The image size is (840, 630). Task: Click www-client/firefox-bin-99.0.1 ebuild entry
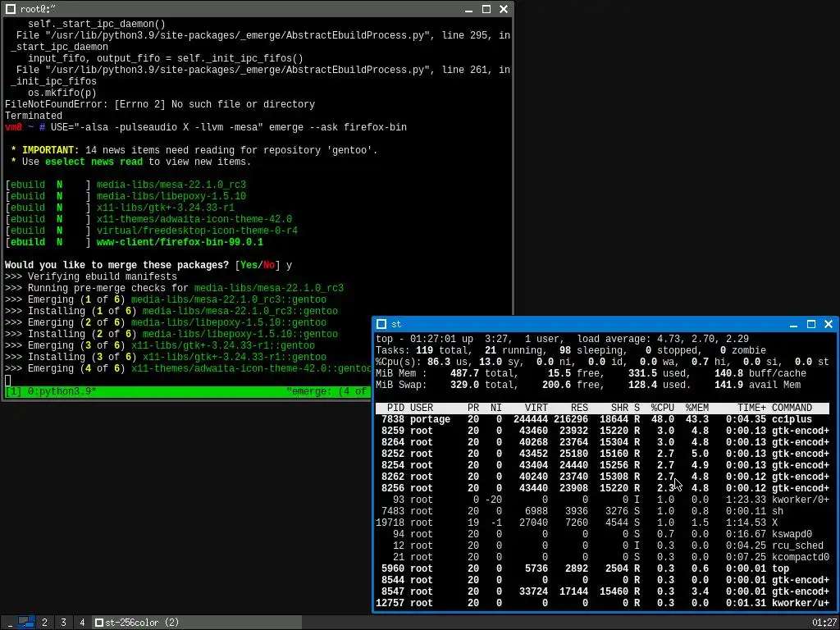point(180,242)
